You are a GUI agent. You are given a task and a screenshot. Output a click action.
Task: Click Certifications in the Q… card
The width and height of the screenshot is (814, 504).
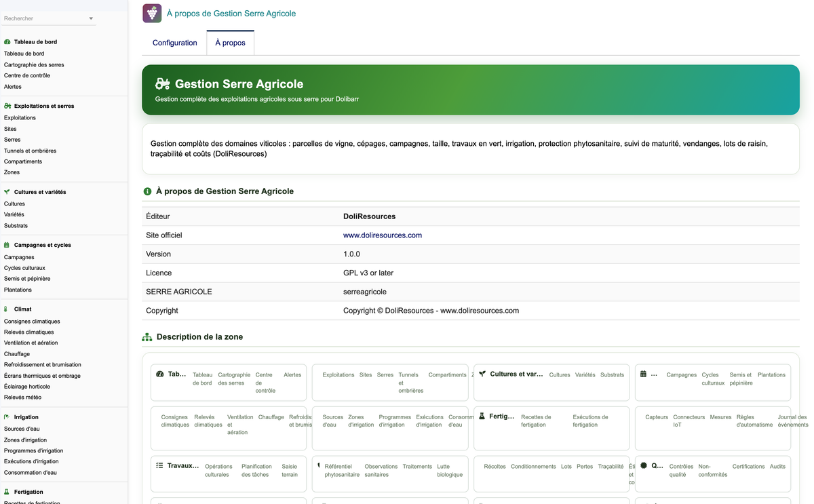coord(748,467)
